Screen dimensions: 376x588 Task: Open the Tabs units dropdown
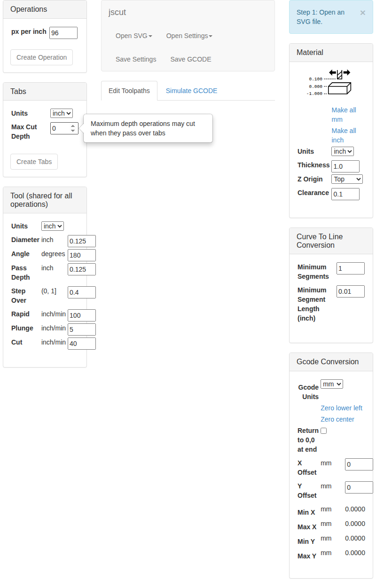pyautogui.click(x=61, y=113)
